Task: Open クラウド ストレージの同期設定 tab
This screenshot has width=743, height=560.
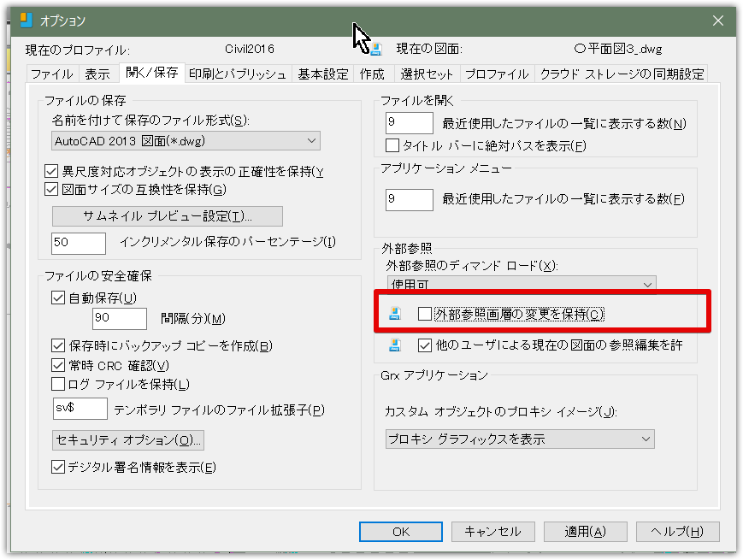Action: (622, 74)
